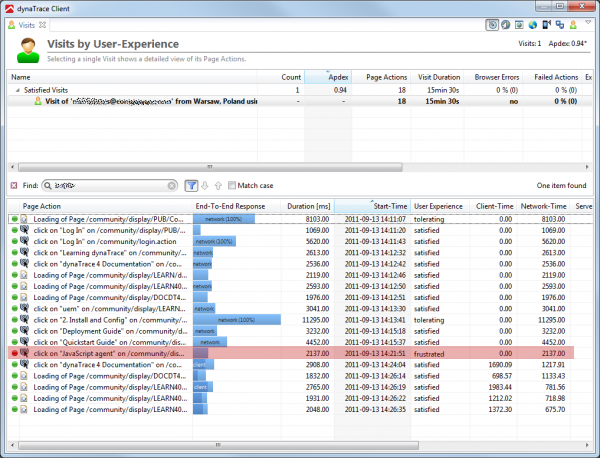The width and height of the screenshot is (600, 458).
Task: Close the Find bar with red X
Action: tap(14, 186)
